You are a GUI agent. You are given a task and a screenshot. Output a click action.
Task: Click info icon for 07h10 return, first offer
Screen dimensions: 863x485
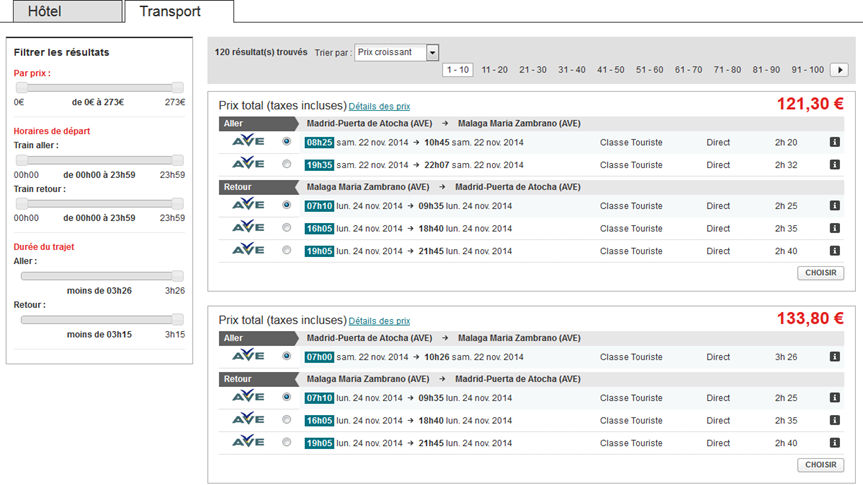[x=834, y=206]
